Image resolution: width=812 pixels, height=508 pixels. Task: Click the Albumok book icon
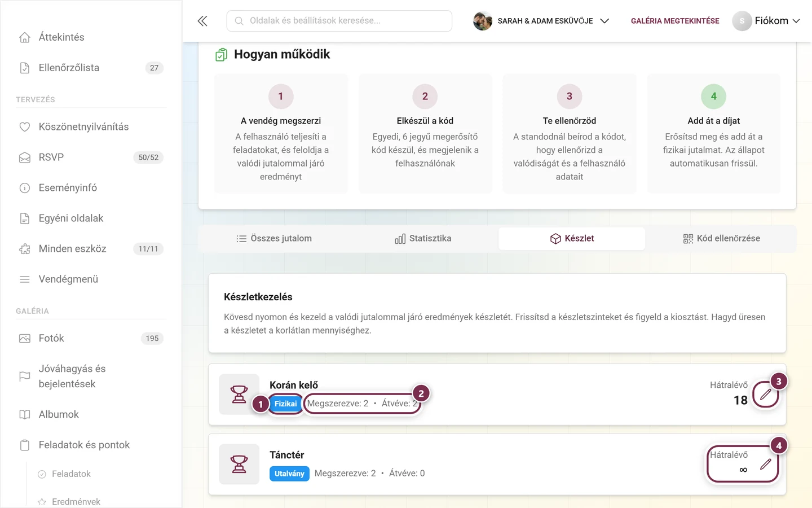(25, 415)
